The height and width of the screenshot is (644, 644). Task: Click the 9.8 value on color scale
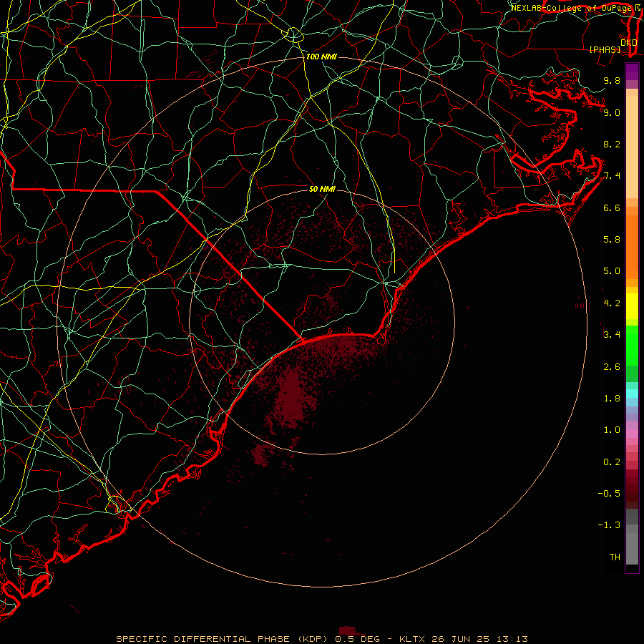point(612,80)
